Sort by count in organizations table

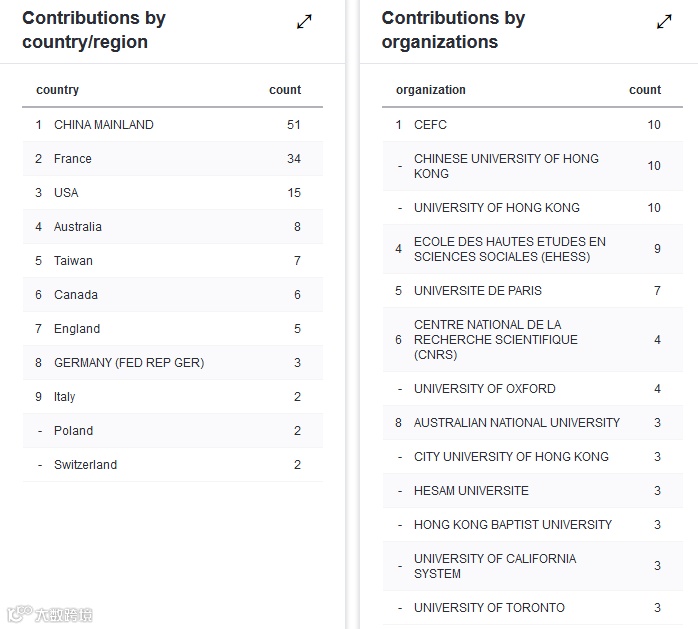pos(645,90)
